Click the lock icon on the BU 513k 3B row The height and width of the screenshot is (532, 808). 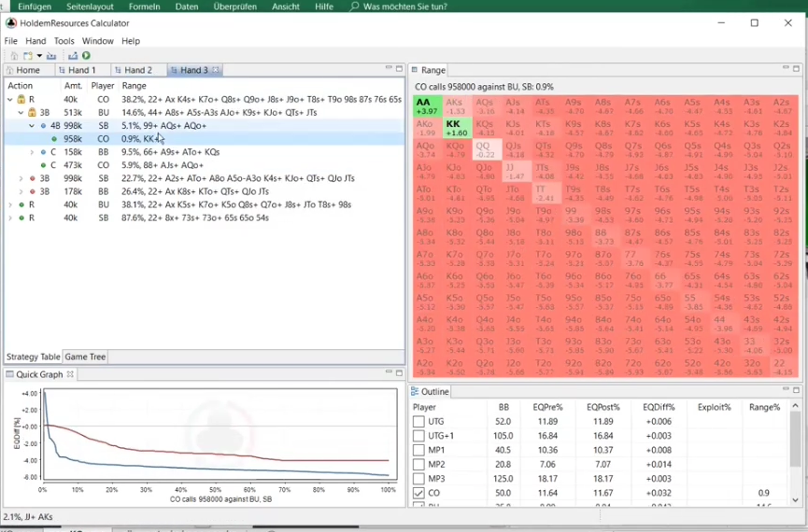[x=32, y=112]
